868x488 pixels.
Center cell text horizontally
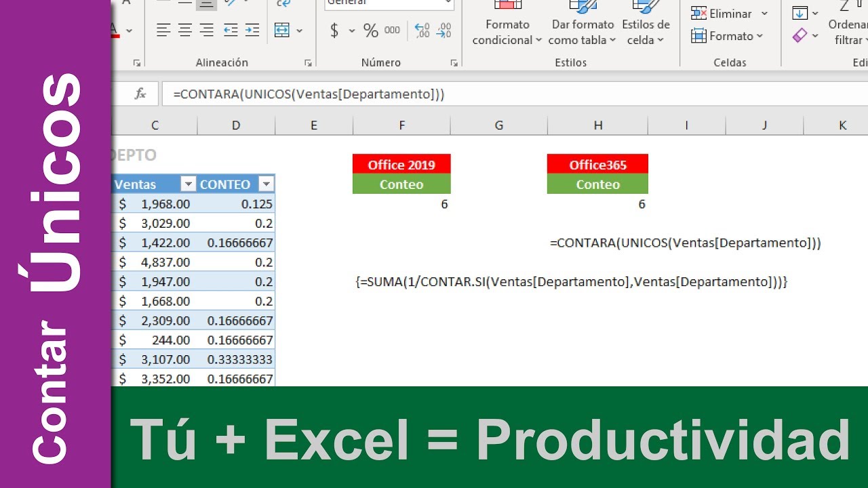tap(185, 30)
